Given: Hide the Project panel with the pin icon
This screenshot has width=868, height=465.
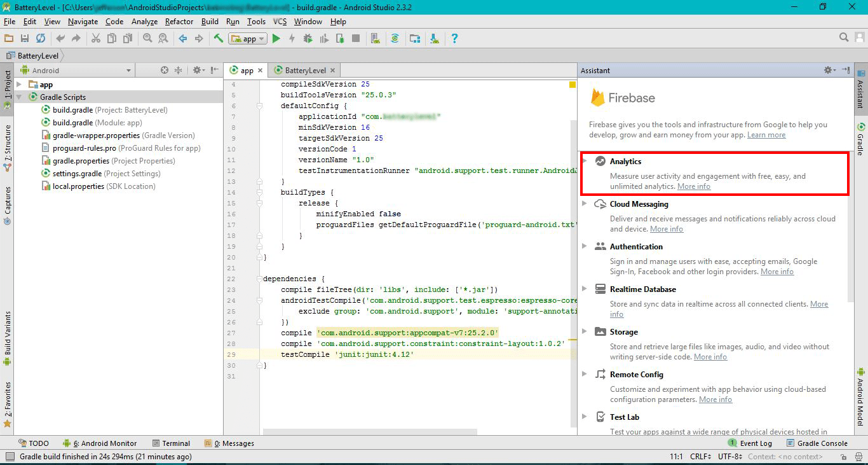Looking at the screenshot, I should [x=215, y=71].
